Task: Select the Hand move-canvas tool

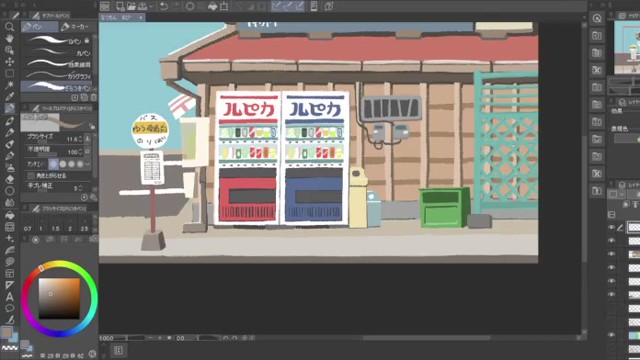Action: (x=9, y=38)
